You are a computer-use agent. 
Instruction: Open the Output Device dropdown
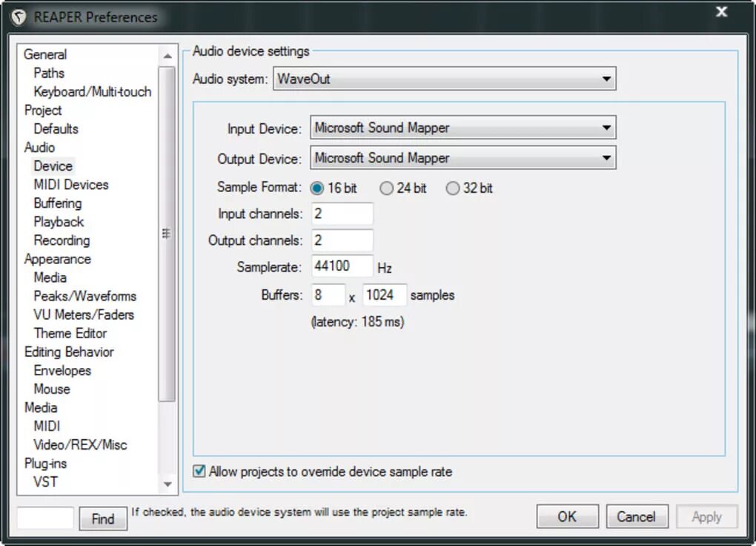[462, 158]
